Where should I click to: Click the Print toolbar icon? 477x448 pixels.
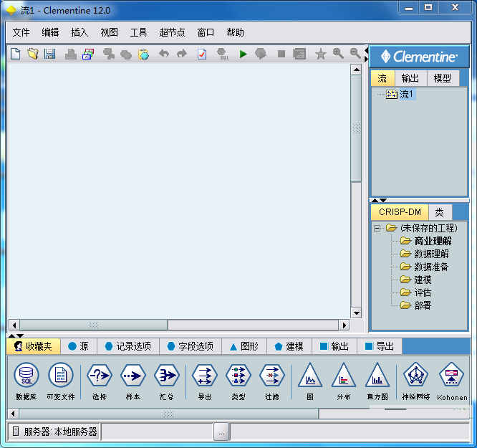(x=71, y=54)
